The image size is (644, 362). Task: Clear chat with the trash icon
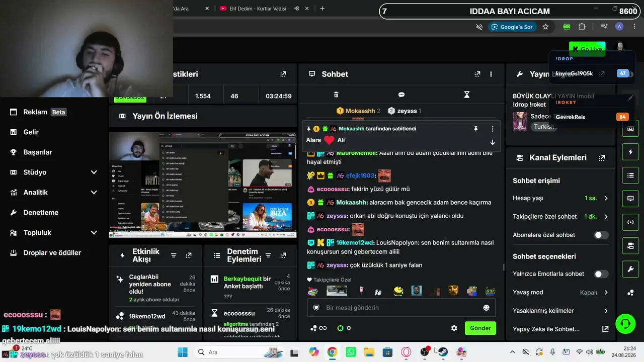pos(336,95)
